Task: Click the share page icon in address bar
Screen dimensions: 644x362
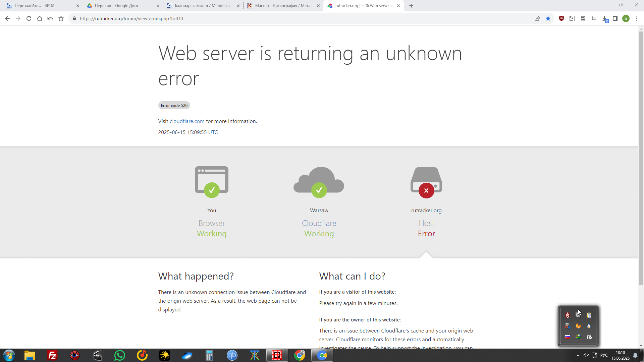Action: click(537, 18)
